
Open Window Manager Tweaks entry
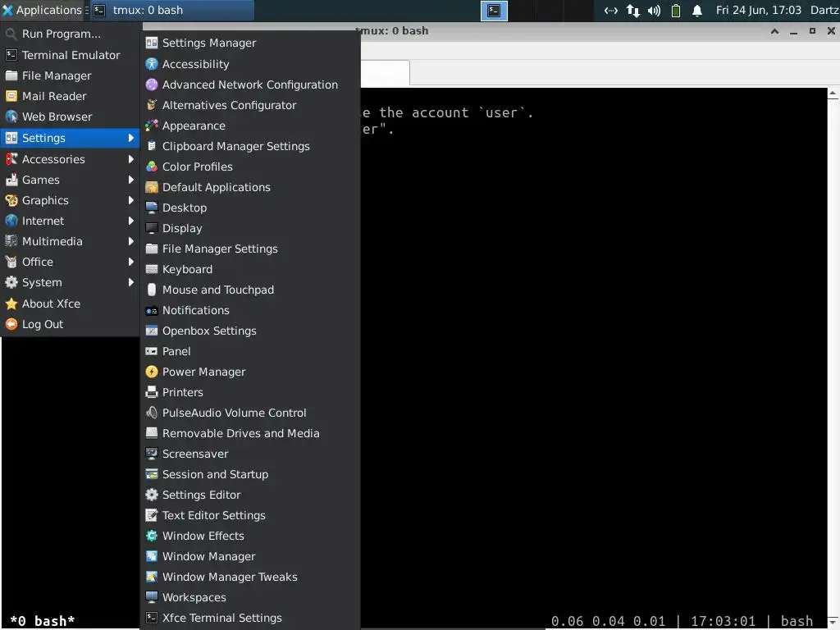[x=250, y=577]
